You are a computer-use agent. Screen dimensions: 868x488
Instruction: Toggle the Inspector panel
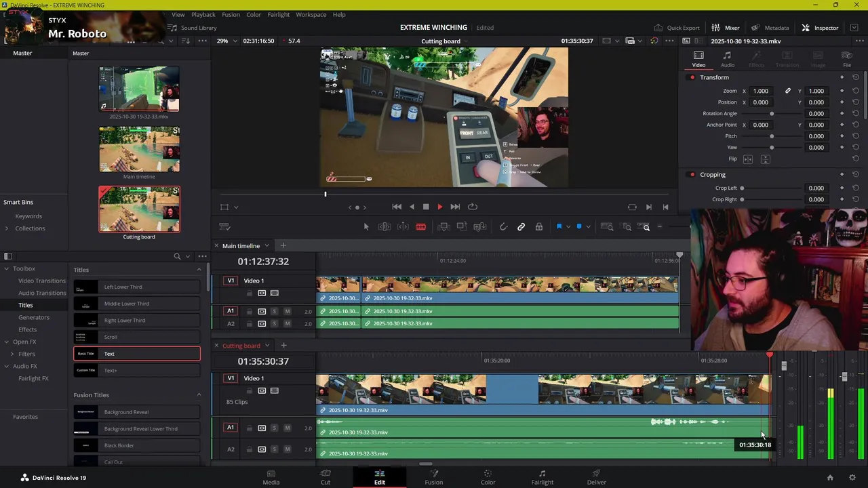coord(820,28)
